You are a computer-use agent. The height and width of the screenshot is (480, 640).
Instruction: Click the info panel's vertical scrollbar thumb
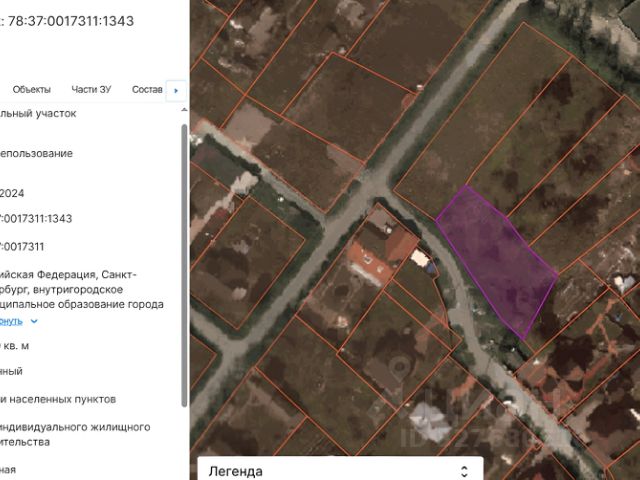coord(184,265)
